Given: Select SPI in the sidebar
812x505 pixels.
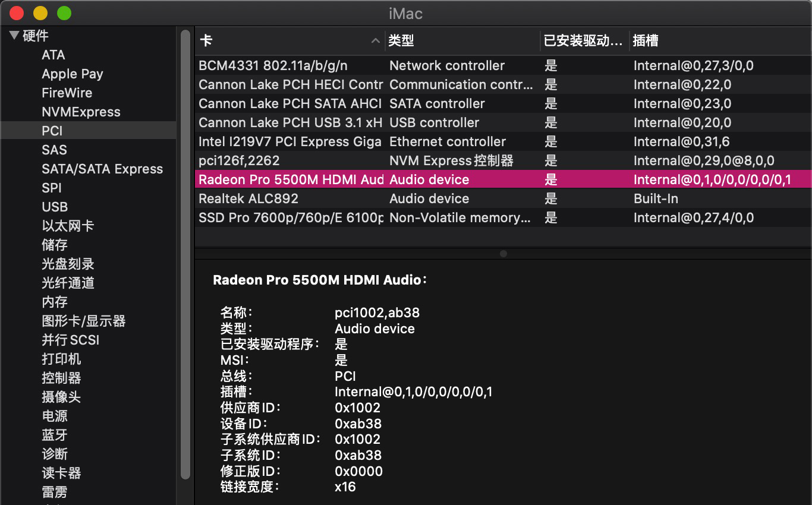Looking at the screenshot, I should click(x=52, y=188).
